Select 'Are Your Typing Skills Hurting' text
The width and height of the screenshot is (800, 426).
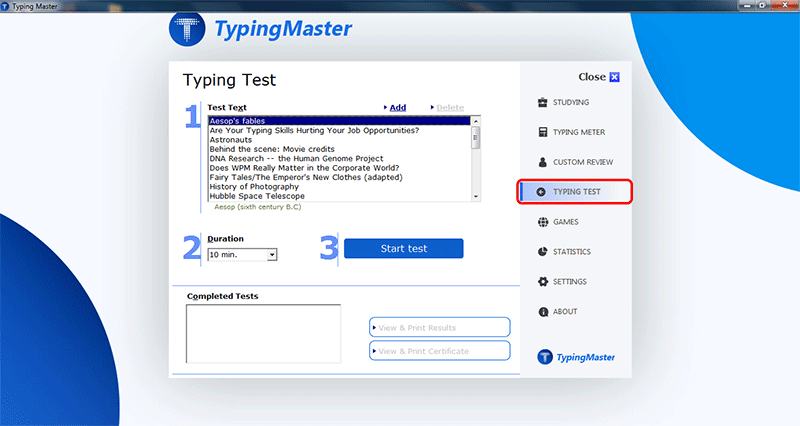(x=339, y=131)
